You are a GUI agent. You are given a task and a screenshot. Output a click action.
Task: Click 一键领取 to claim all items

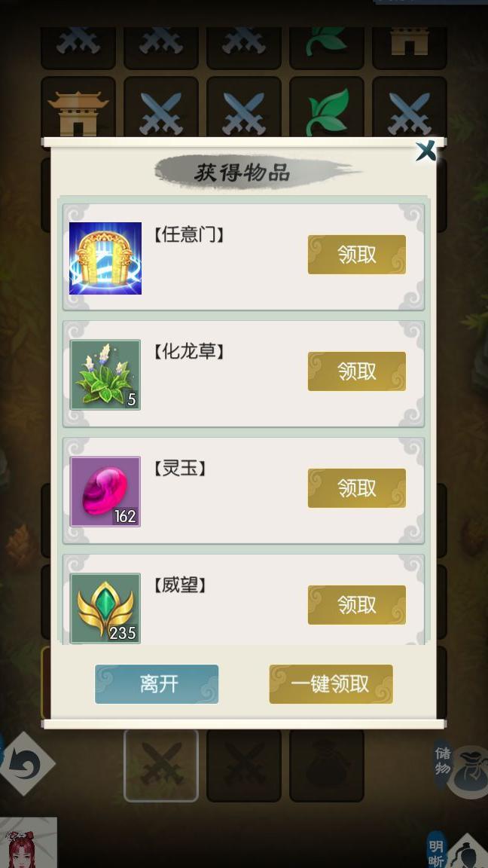click(x=331, y=684)
